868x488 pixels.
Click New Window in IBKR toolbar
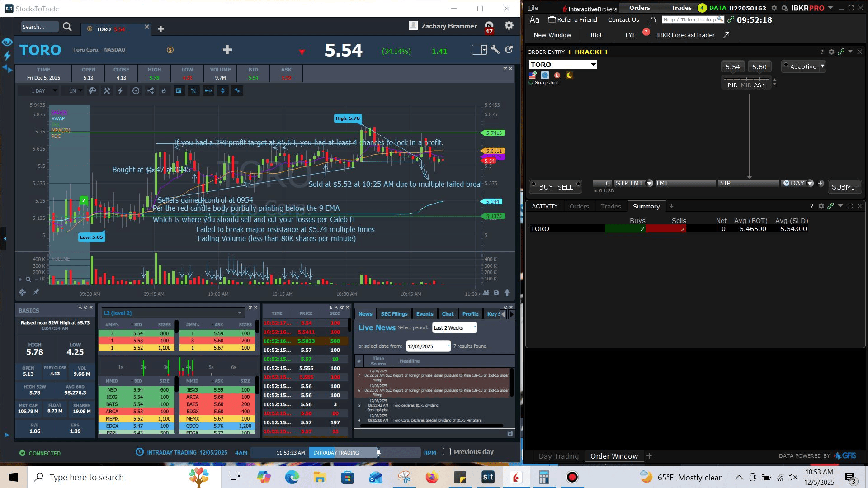(x=552, y=35)
